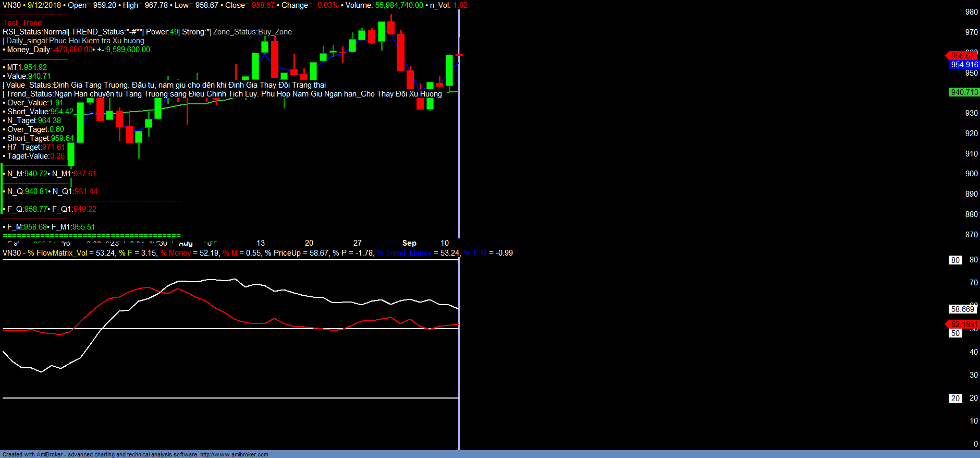This screenshot has width=980, height=458.
Task: Open the amibroker.com link in footer
Action: [234, 454]
